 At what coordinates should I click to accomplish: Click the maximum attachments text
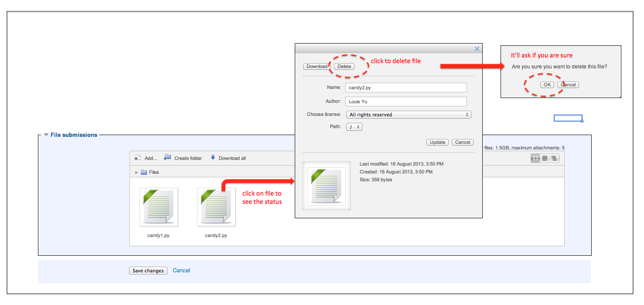538,148
